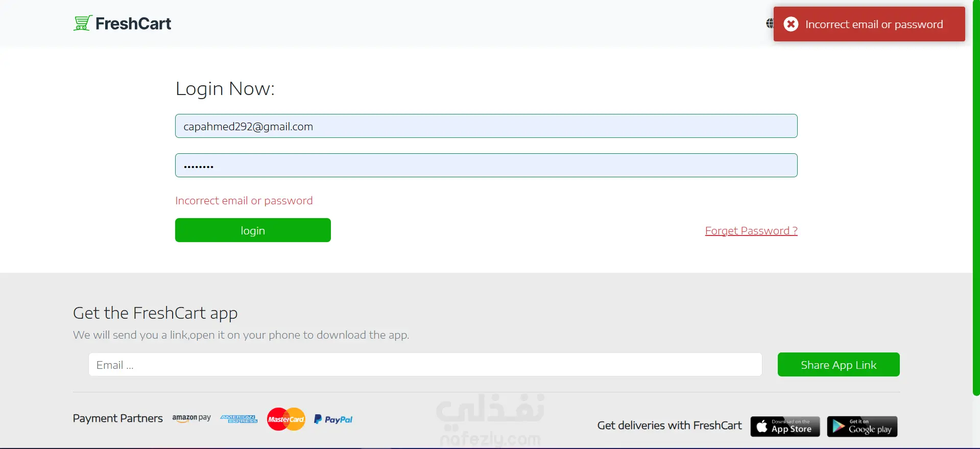Viewport: 980px width, 449px height.
Task: Click the Amazon Pay payment logo
Action: click(x=192, y=418)
